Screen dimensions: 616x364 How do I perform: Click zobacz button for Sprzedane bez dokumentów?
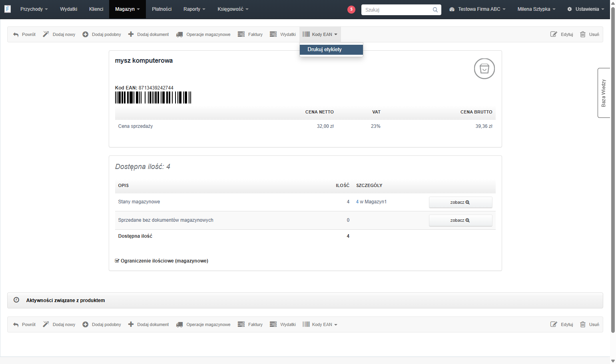[461, 221]
